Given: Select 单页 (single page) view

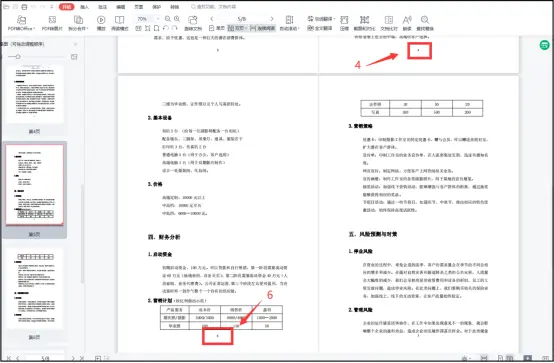Looking at the screenshot, I should tap(217, 28).
